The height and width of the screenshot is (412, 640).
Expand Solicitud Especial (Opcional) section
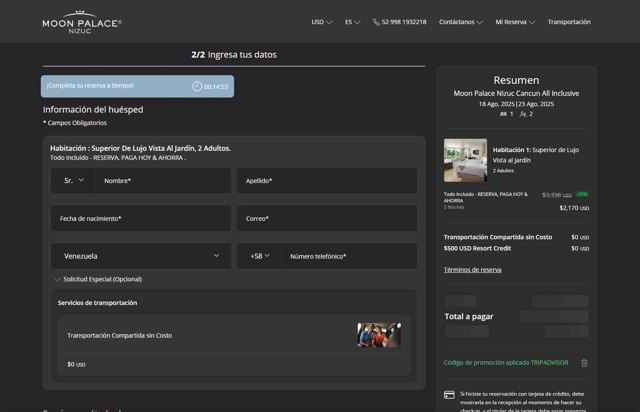coord(98,279)
